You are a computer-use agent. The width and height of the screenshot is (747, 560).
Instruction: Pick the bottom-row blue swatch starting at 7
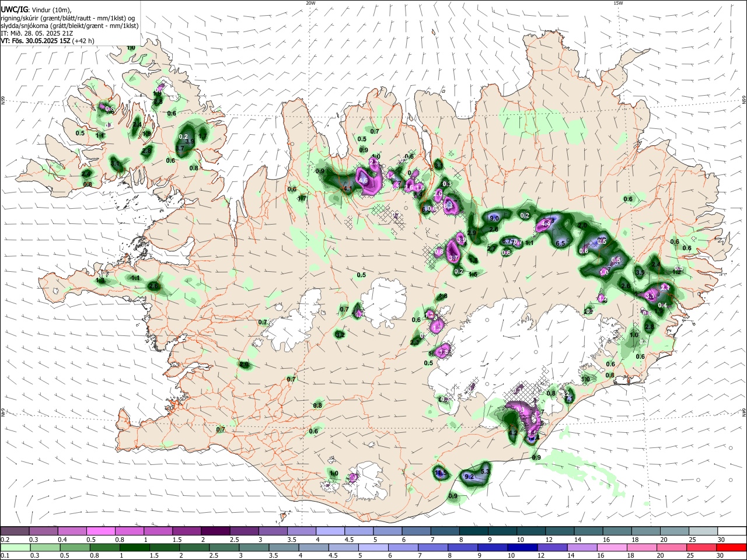click(432, 547)
